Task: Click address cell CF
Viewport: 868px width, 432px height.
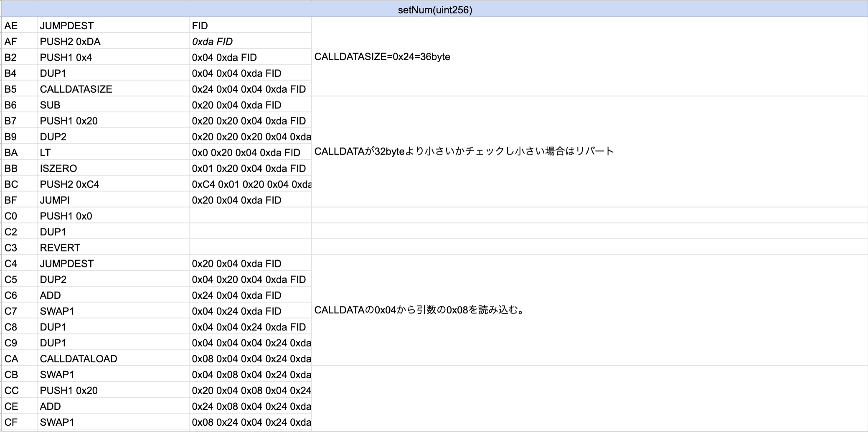Action: point(19,422)
